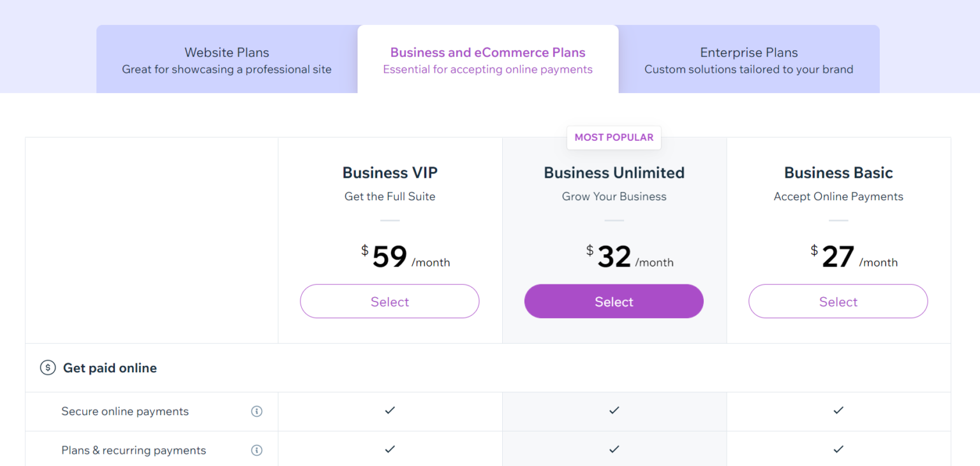Click the Get the Full Suite subtitle
Viewport: 980px width, 466px height.
(x=389, y=196)
